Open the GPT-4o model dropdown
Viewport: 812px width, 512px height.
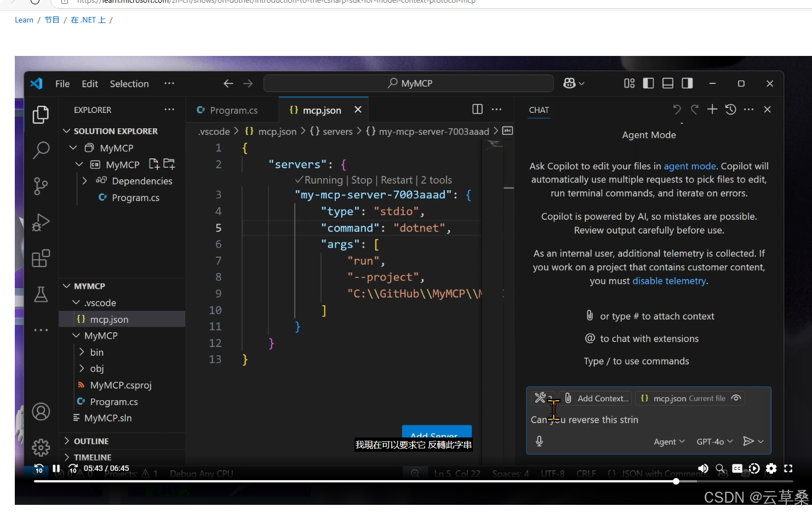click(x=714, y=442)
